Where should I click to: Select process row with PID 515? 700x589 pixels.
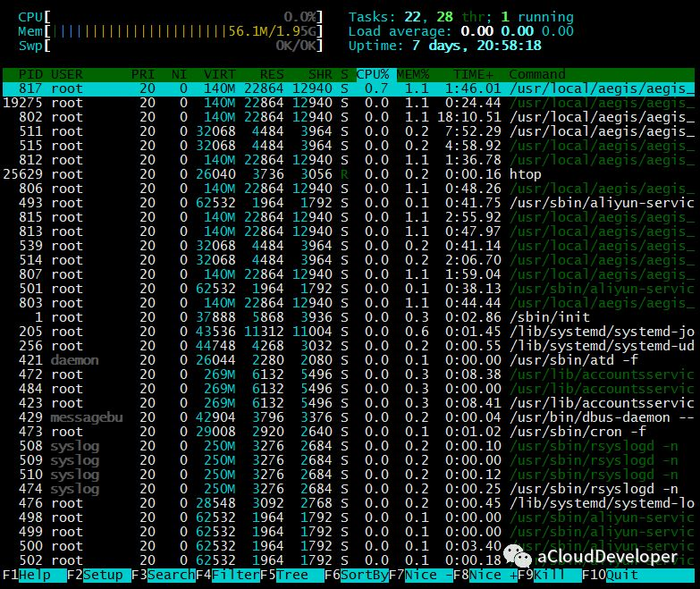tap(349, 146)
